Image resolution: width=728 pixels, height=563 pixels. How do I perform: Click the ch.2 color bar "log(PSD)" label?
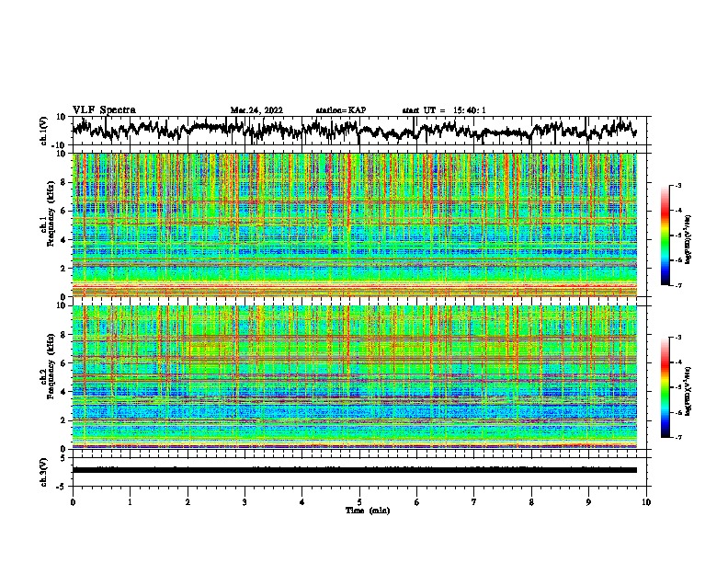tap(688, 389)
